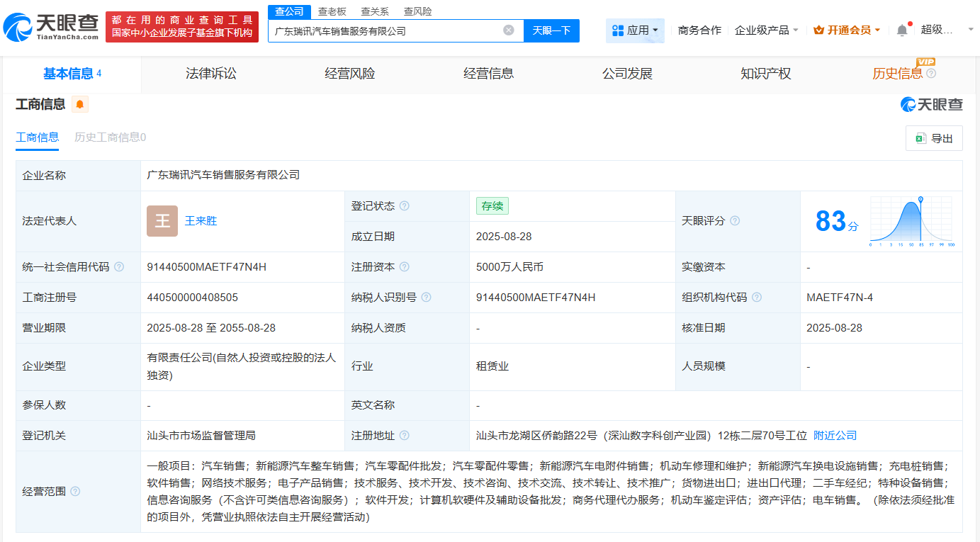Click the 天眼一下 search button
The image size is (980, 542).
(551, 30)
